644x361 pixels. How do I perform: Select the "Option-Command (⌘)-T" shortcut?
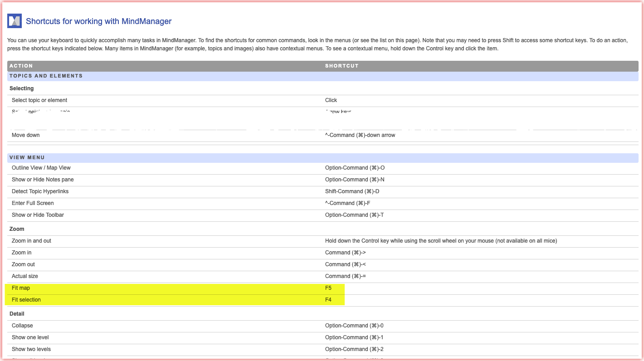[x=355, y=215]
